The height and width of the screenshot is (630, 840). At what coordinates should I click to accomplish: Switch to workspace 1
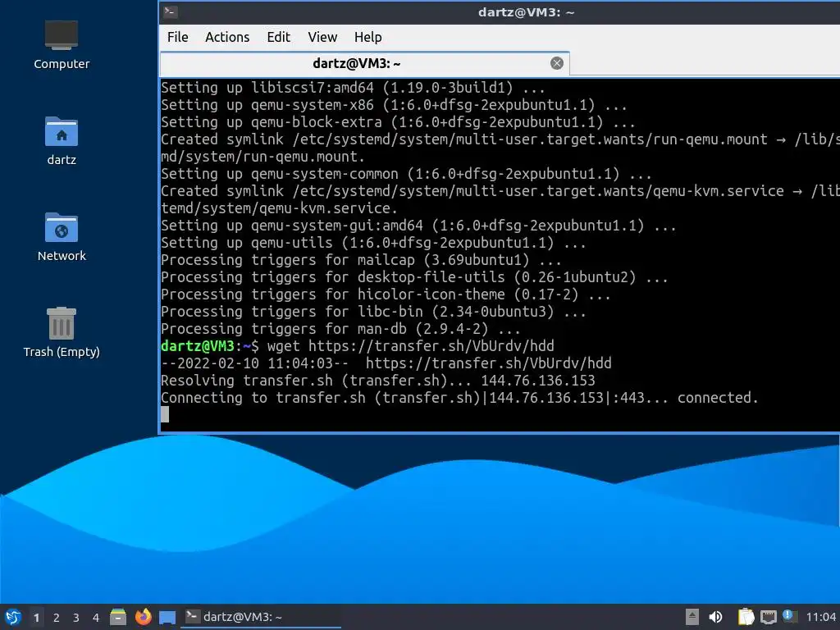pos(36,618)
